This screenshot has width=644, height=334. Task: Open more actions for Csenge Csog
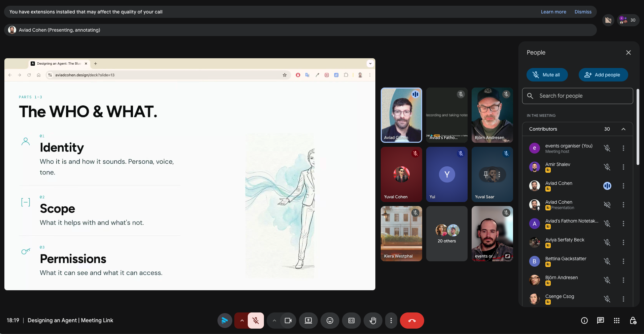pyautogui.click(x=623, y=299)
